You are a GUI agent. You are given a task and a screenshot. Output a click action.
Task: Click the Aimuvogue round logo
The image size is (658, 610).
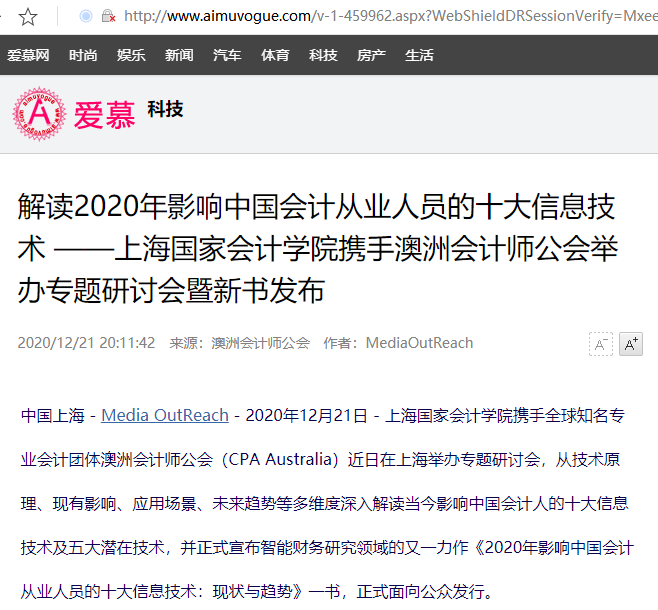coord(39,114)
